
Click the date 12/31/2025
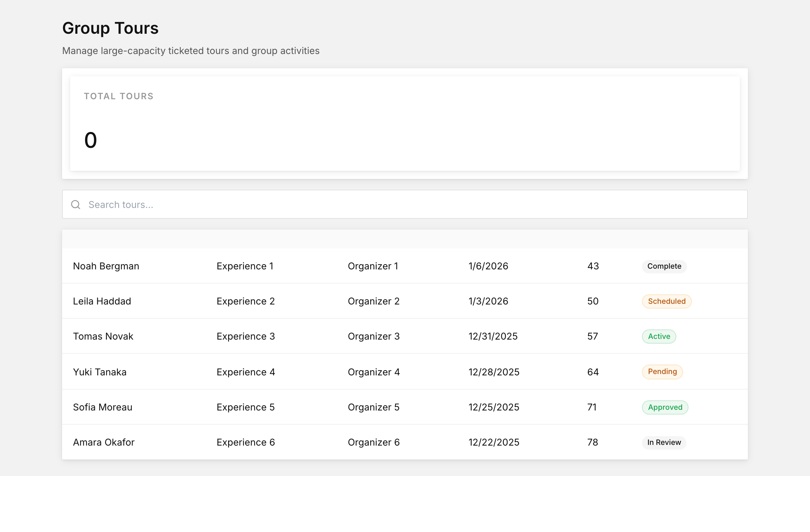493,336
